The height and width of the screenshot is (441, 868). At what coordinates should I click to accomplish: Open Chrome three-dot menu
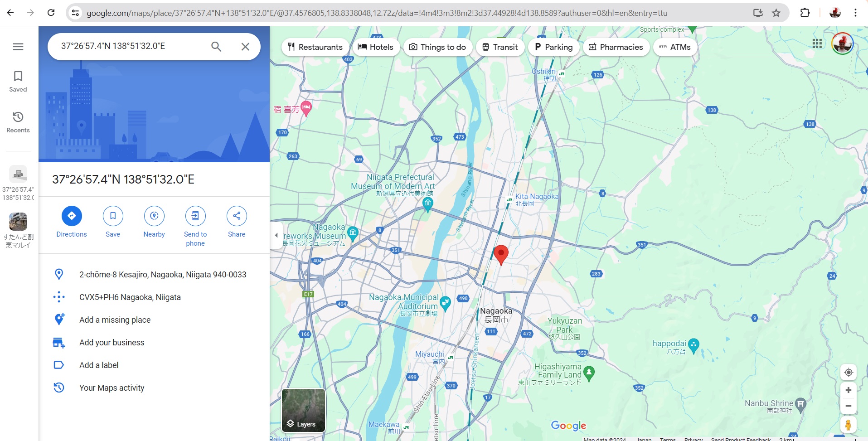(x=855, y=13)
